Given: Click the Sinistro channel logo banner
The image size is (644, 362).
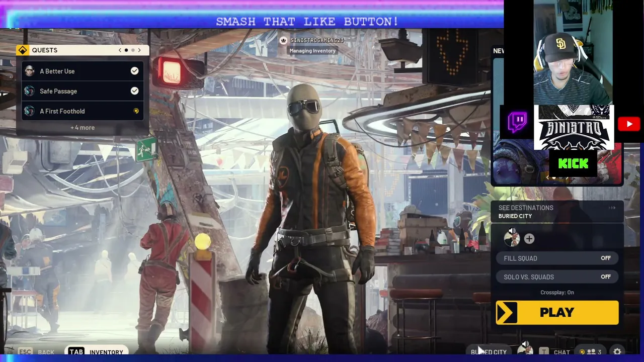Looking at the screenshot, I should tap(574, 127).
